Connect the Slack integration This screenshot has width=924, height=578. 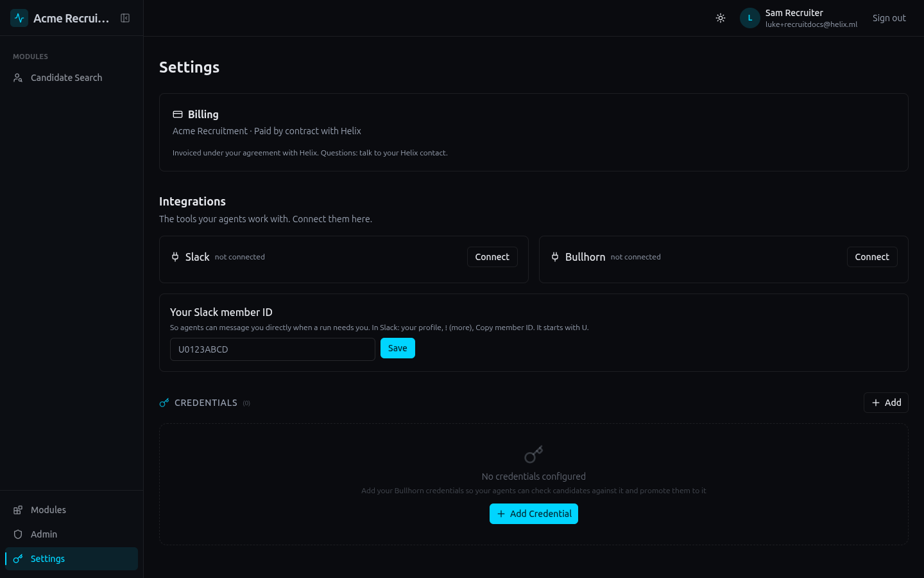click(492, 257)
